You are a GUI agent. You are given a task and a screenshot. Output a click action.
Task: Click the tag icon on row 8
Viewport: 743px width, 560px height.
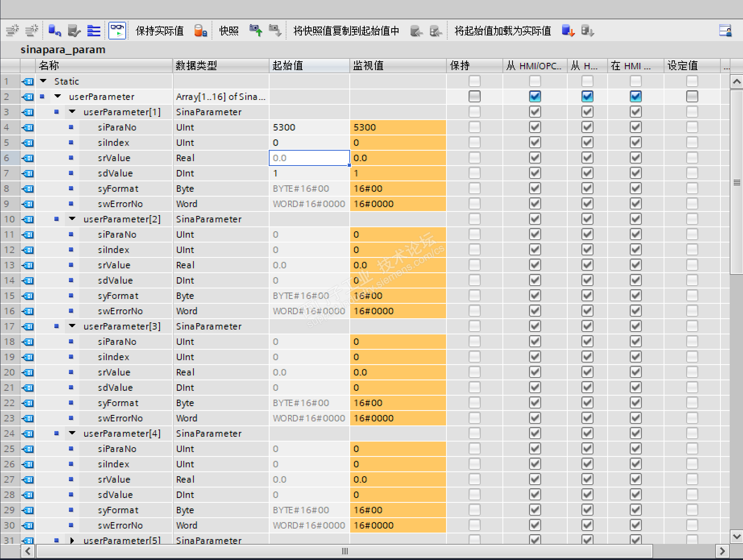[28, 189]
